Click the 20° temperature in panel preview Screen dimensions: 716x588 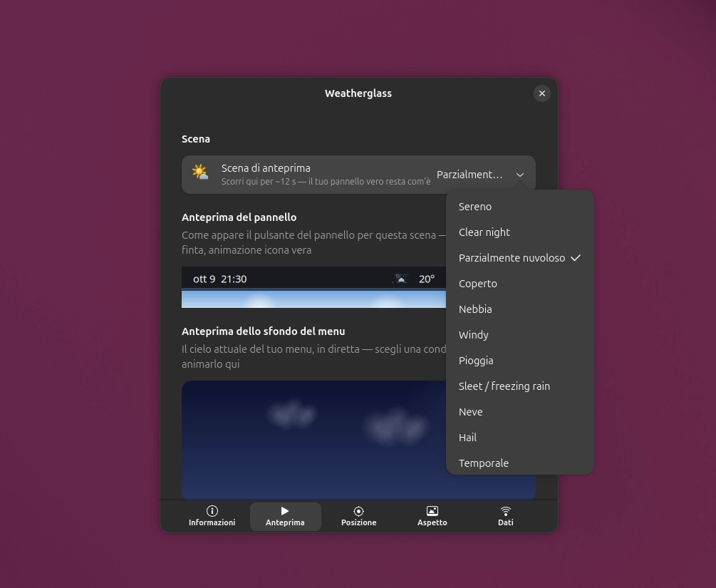pos(427,279)
